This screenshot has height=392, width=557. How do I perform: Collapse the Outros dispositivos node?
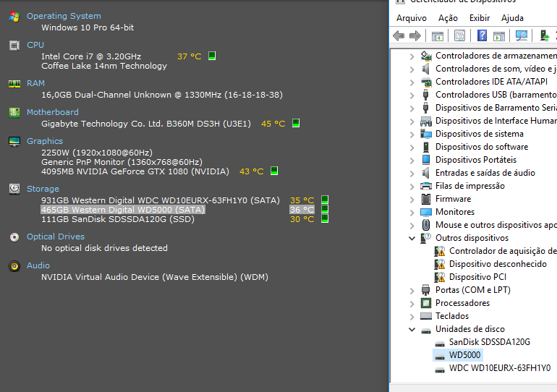coord(412,238)
